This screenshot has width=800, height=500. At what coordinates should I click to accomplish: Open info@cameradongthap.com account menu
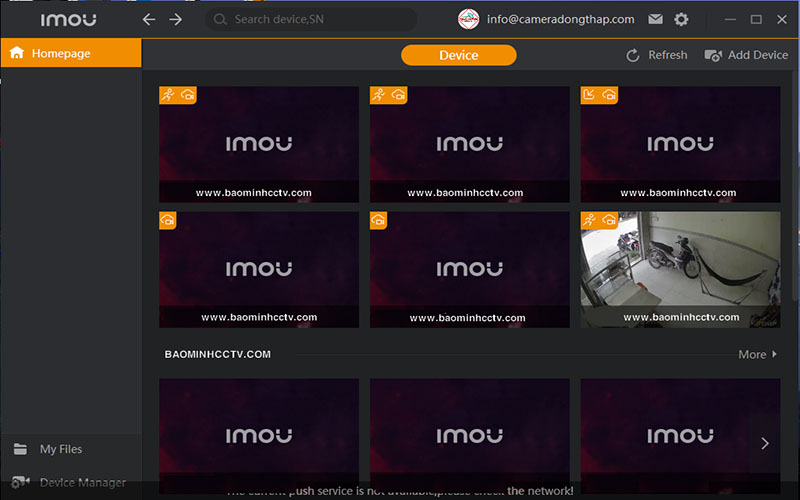pos(560,19)
